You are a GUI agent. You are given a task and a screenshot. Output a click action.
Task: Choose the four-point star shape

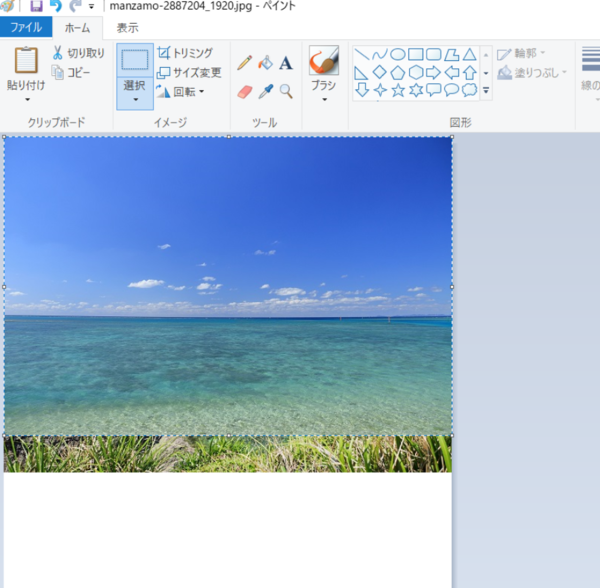tap(380, 90)
